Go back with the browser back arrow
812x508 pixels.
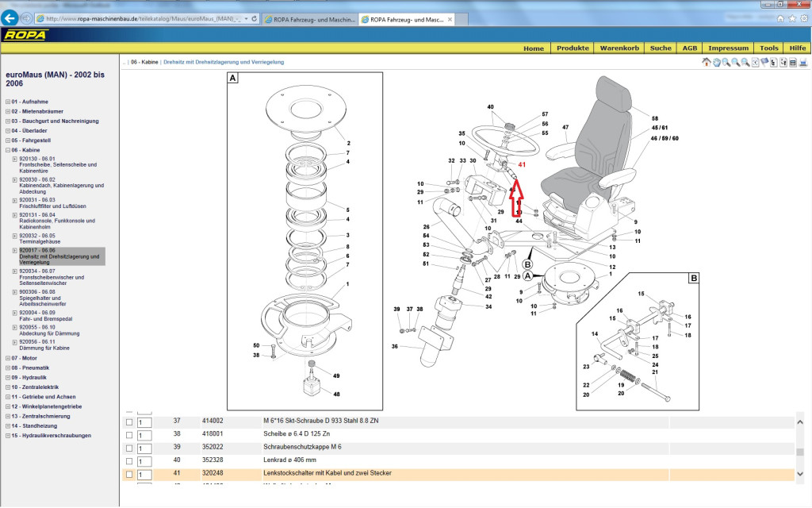(10, 18)
